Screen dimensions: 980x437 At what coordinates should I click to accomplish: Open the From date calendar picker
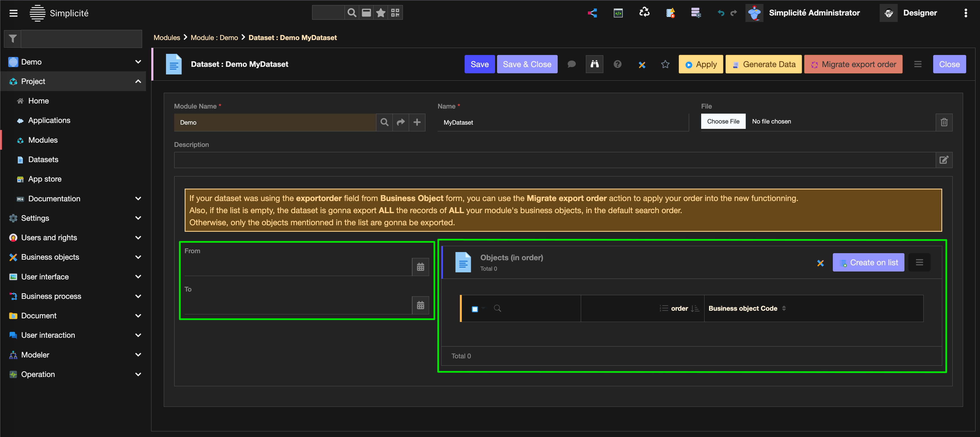coord(420,267)
